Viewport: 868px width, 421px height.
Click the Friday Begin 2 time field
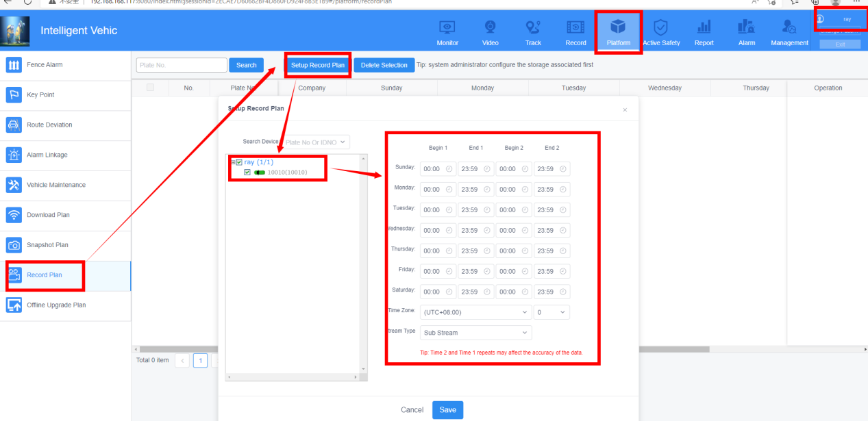click(x=514, y=272)
